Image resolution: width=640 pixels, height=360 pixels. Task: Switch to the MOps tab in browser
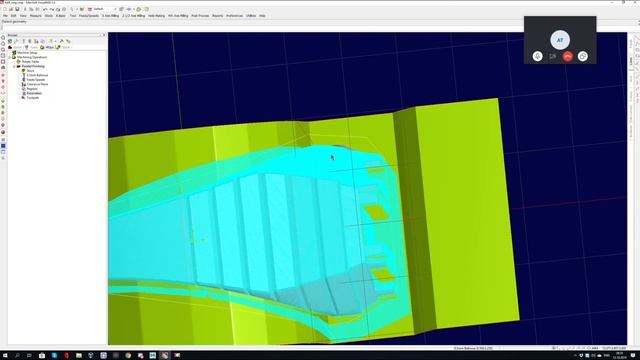coord(47,47)
